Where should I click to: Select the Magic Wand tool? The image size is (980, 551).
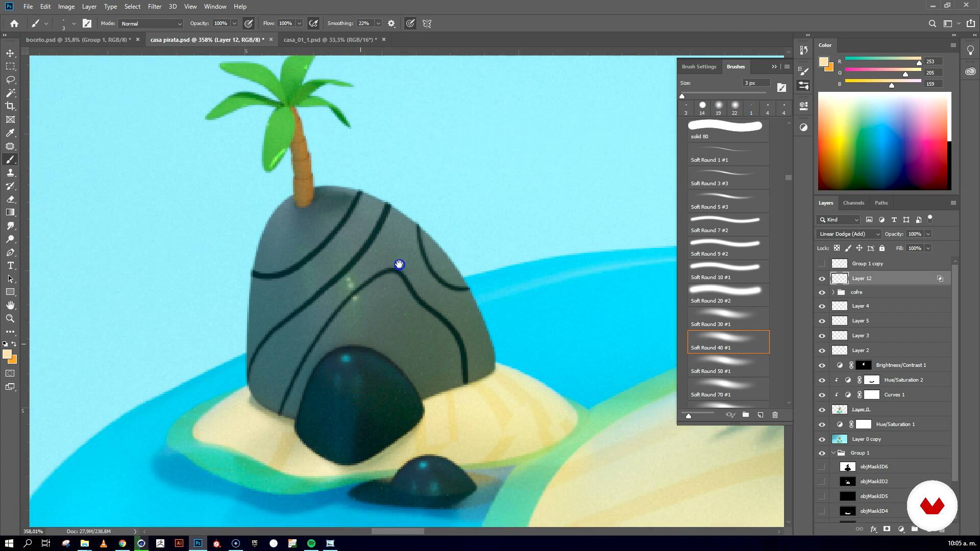click(10, 93)
